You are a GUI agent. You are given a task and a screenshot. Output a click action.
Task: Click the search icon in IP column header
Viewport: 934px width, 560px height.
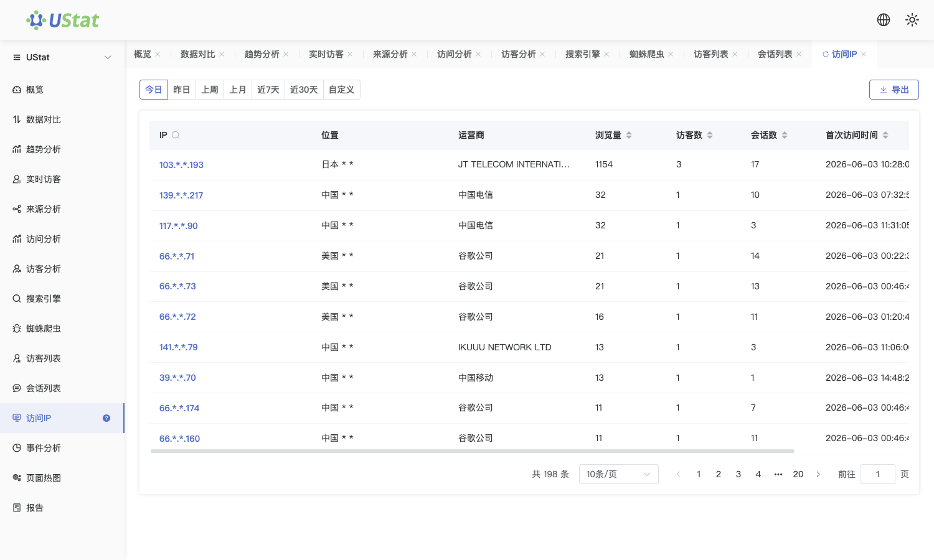pos(176,135)
